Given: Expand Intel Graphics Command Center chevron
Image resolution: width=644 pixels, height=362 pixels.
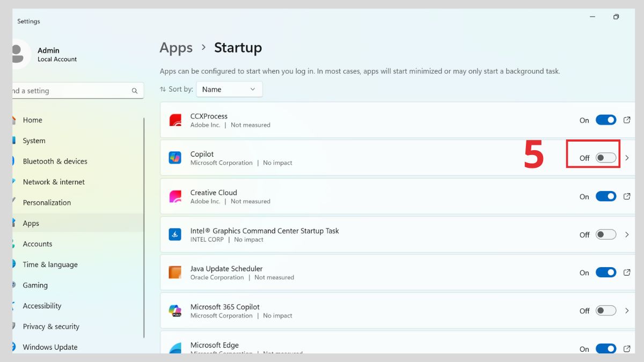Looking at the screenshot, I should point(627,234).
